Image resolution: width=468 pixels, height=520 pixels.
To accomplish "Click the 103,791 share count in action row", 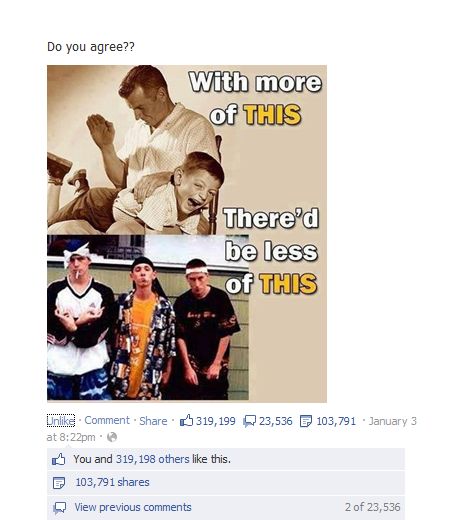I will click(336, 421).
